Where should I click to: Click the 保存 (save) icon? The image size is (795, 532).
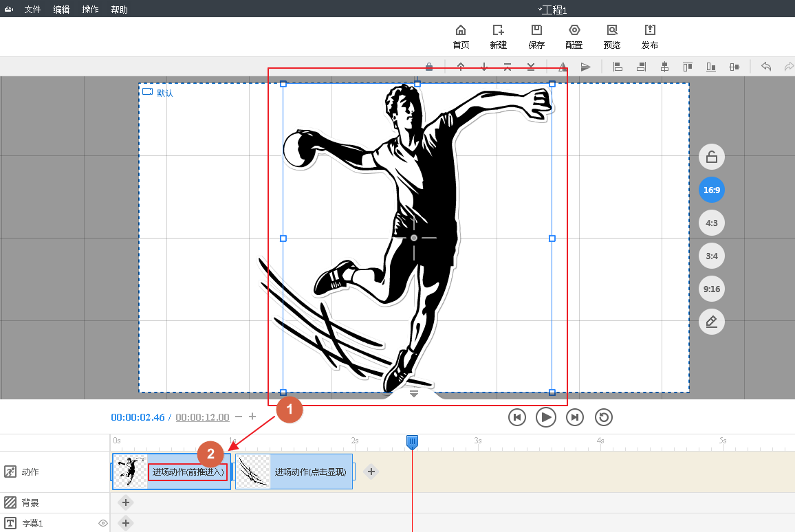point(536,36)
